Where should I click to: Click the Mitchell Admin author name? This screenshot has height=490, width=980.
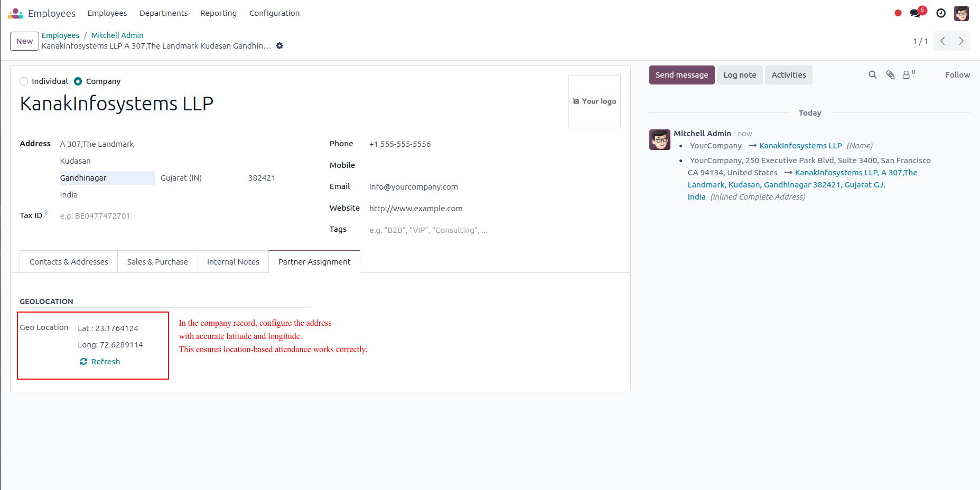[x=702, y=134]
